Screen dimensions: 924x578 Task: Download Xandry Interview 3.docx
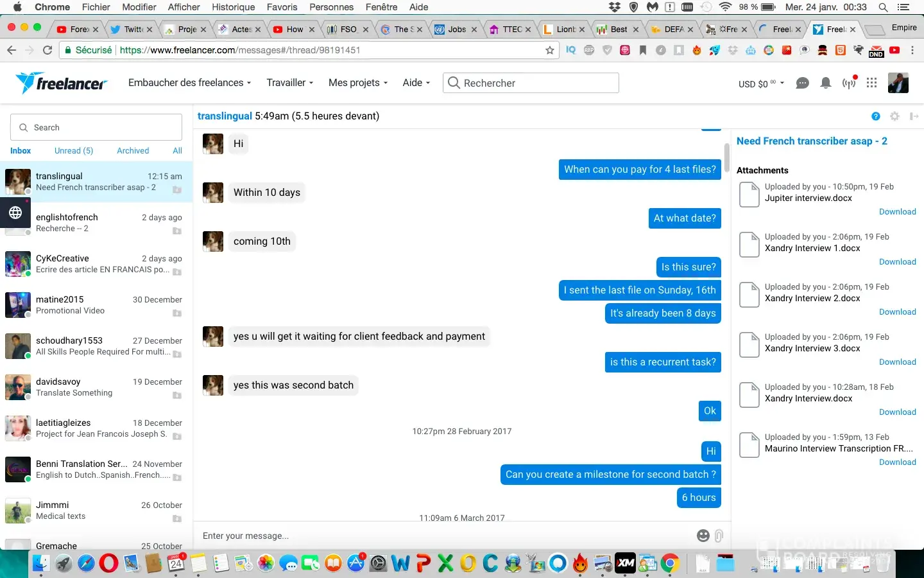[x=898, y=362]
